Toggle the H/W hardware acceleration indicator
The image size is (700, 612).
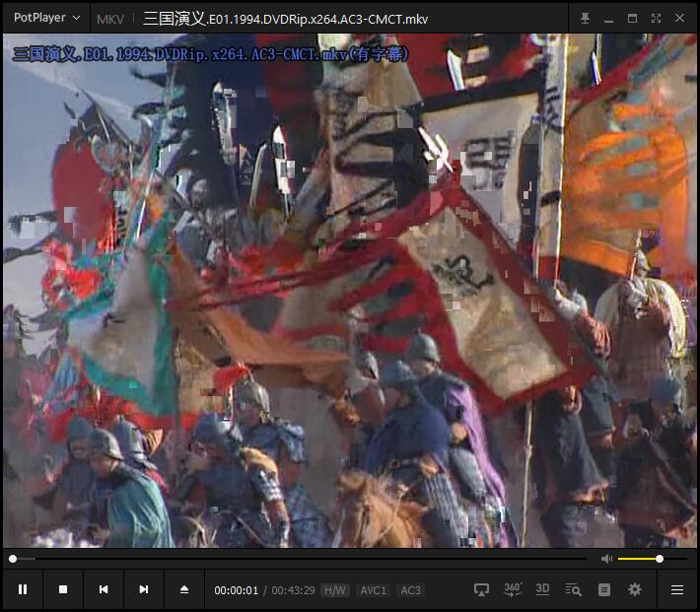point(335,590)
